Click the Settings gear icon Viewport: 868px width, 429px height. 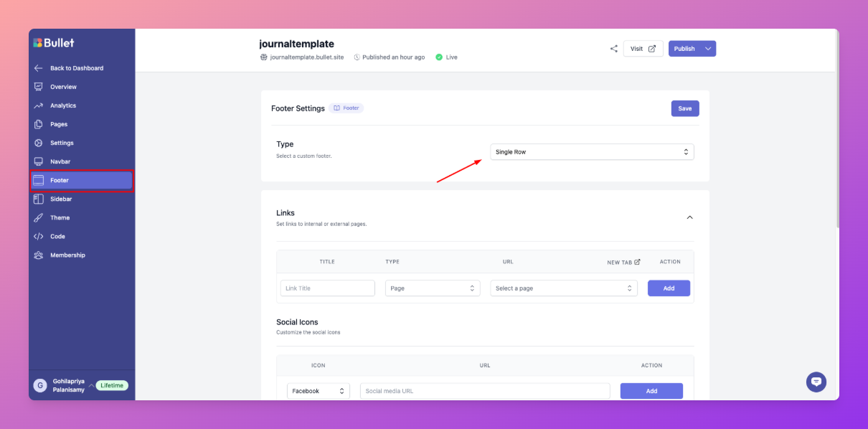point(39,143)
